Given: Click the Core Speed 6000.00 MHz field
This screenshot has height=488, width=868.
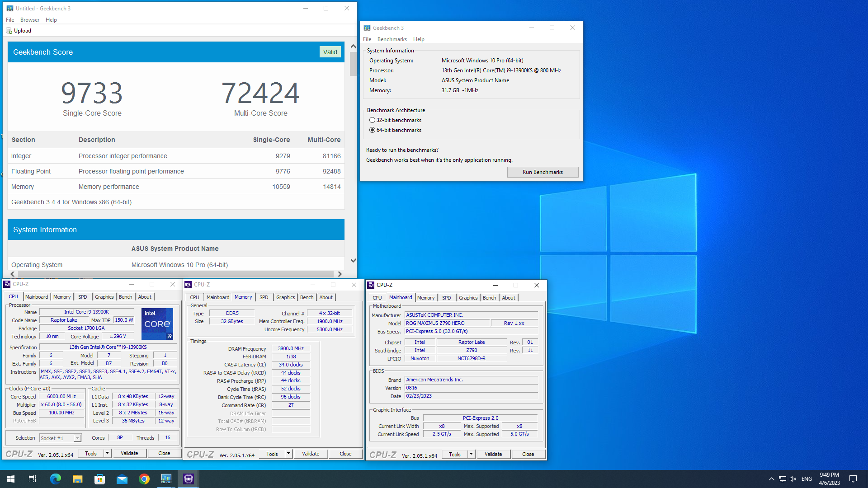Looking at the screenshot, I should point(61,396).
